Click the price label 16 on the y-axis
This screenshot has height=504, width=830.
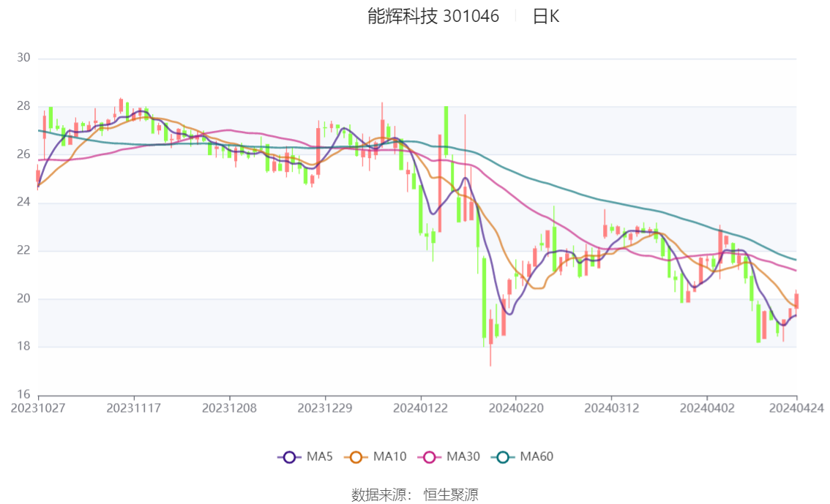pos(23,395)
